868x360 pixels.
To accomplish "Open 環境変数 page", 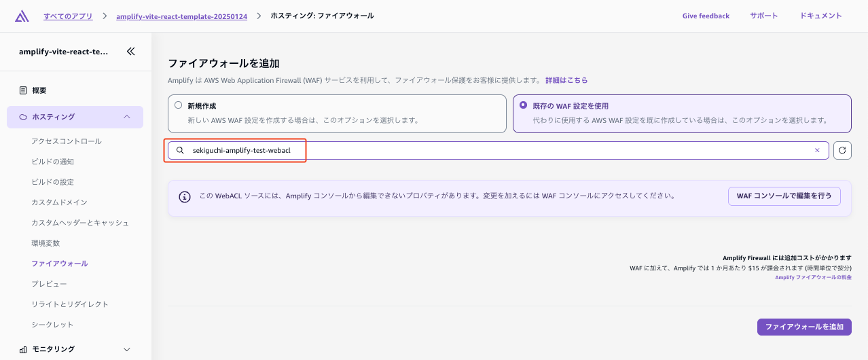I will 46,243.
